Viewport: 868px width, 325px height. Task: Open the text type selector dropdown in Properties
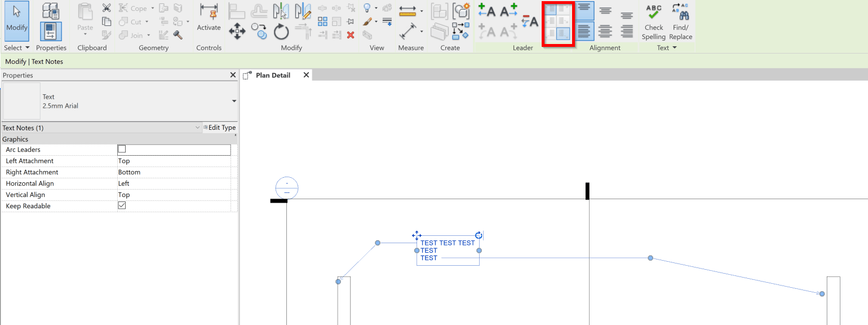coord(233,100)
